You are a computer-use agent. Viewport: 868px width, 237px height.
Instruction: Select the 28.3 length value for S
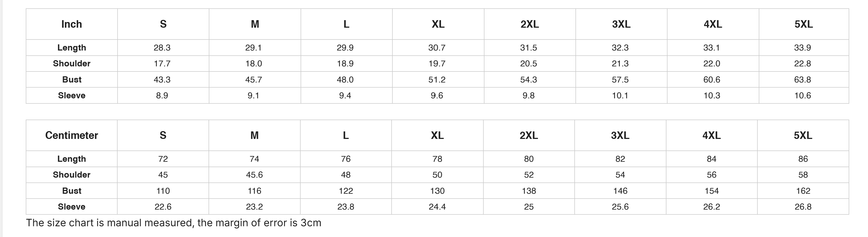(x=162, y=48)
